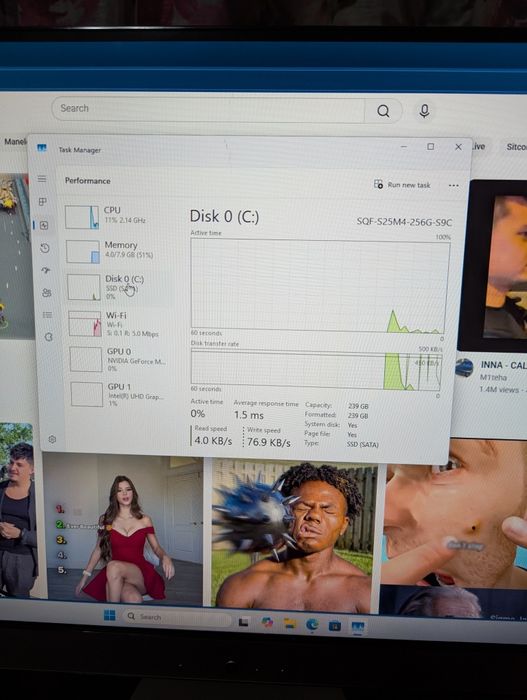This screenshot has width=527, height=700.
Task: Click 1.5 ms average response time value
Action: point(249,415)
